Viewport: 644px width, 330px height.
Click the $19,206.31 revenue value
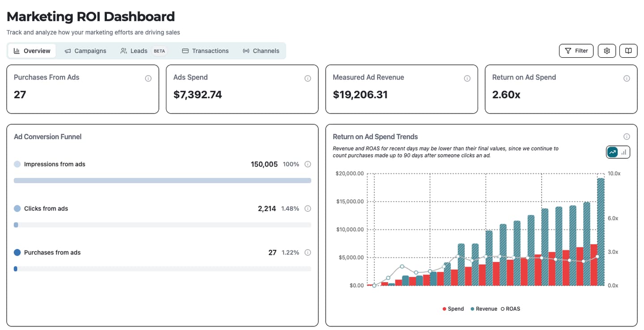360,95
